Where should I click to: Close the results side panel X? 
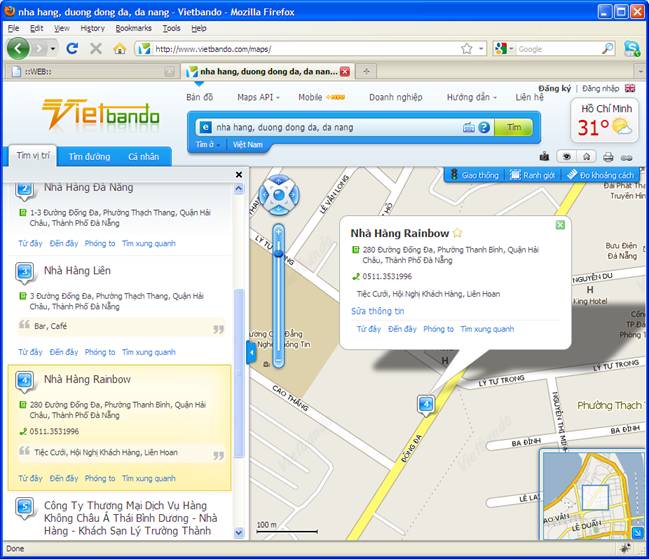(x=239, y=175)
